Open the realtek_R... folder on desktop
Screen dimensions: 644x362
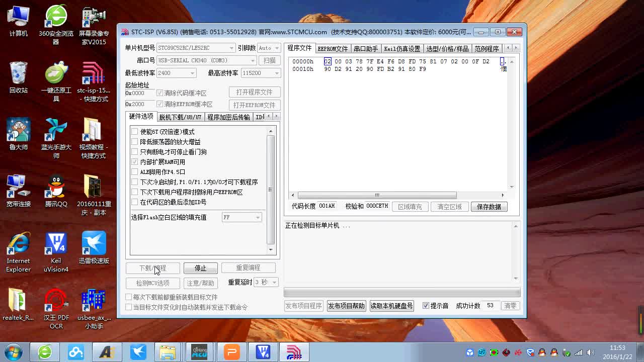pyautogui.click(x=19, y=305)
